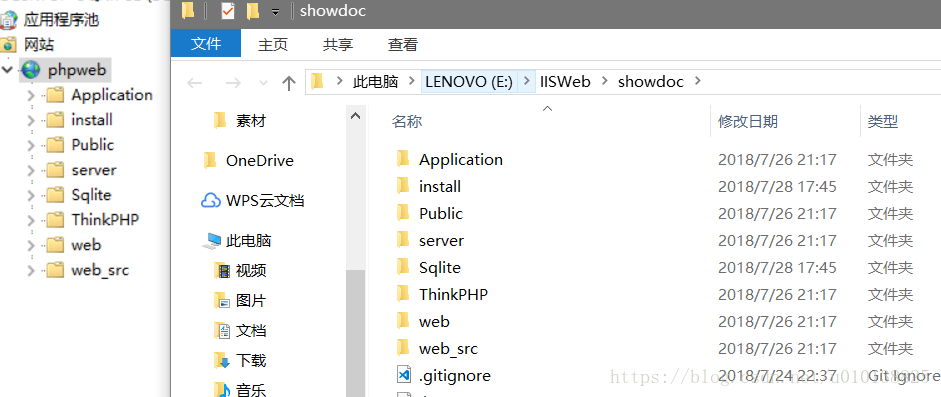941x397 pixels.
Task: Sort by 名称 column header
Action: pyautogui.click(x=407, y=122)
